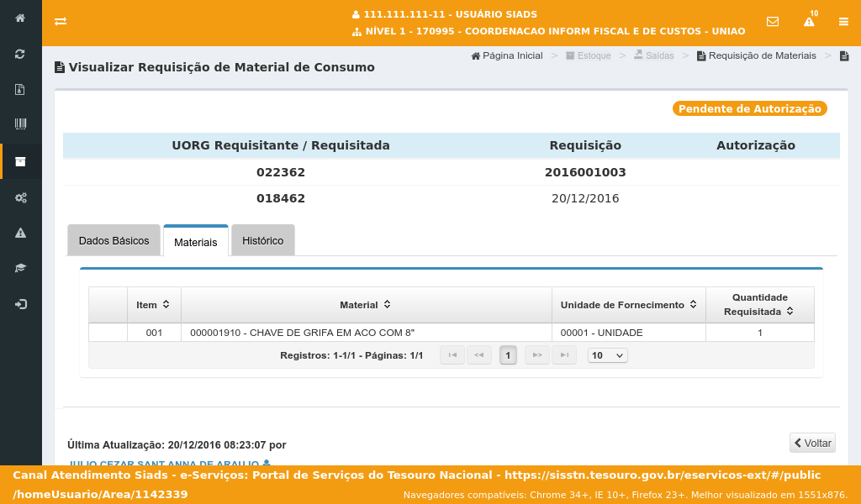This screenshot has height=504, width=861.
Task: Open alerts bell showing 10 notifications
Action: click(810, 20)
